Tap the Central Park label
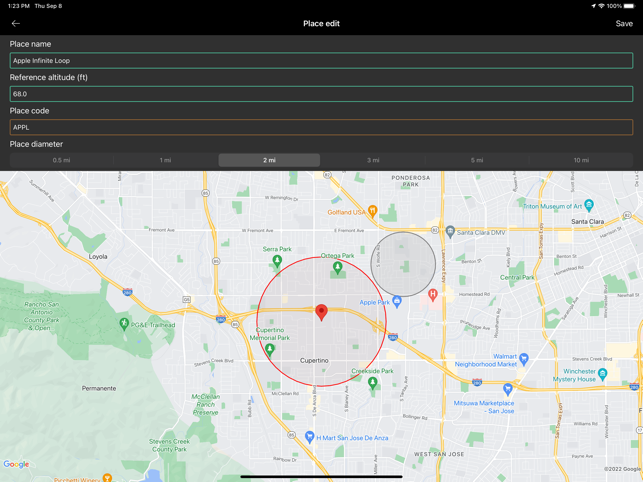 click(x=517, y=278)
